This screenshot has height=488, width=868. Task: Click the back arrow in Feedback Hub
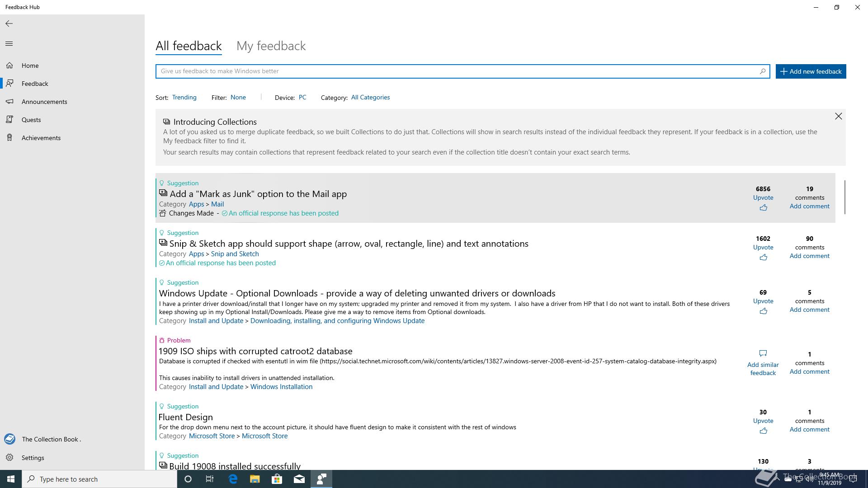click(9, 23)
